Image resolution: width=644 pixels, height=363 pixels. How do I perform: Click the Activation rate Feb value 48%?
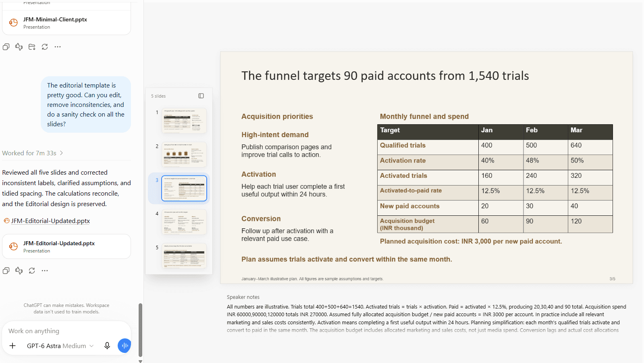(532, 161)
